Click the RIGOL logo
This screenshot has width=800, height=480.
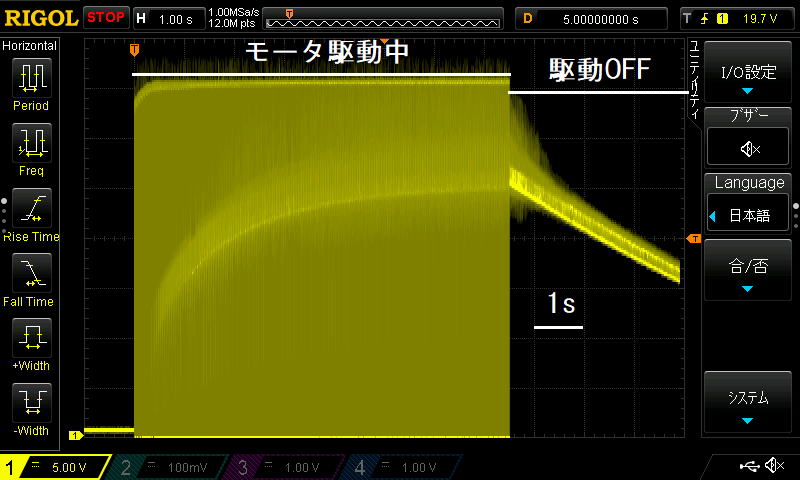tap(41, 18)
